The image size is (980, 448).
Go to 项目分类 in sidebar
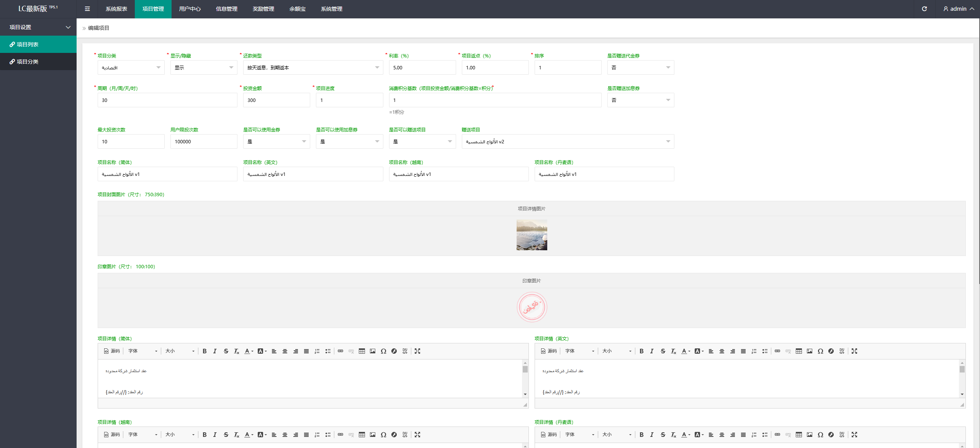point(28,61)
